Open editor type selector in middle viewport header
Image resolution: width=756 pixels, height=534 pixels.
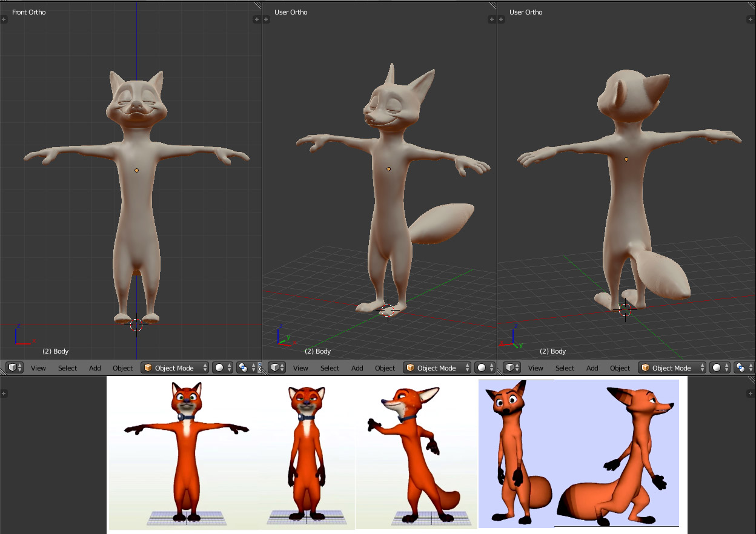277,368
